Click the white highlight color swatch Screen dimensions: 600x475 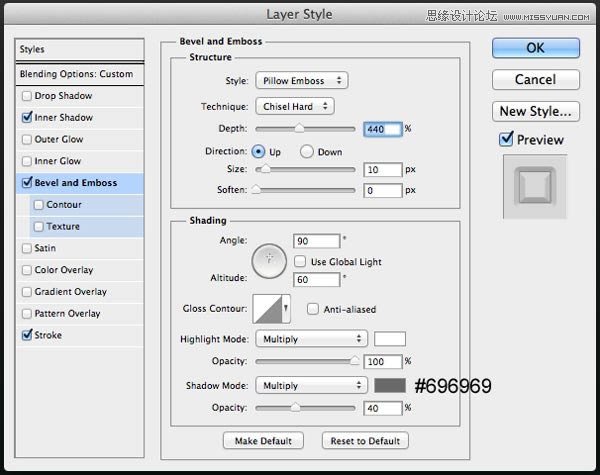[390, 339]
